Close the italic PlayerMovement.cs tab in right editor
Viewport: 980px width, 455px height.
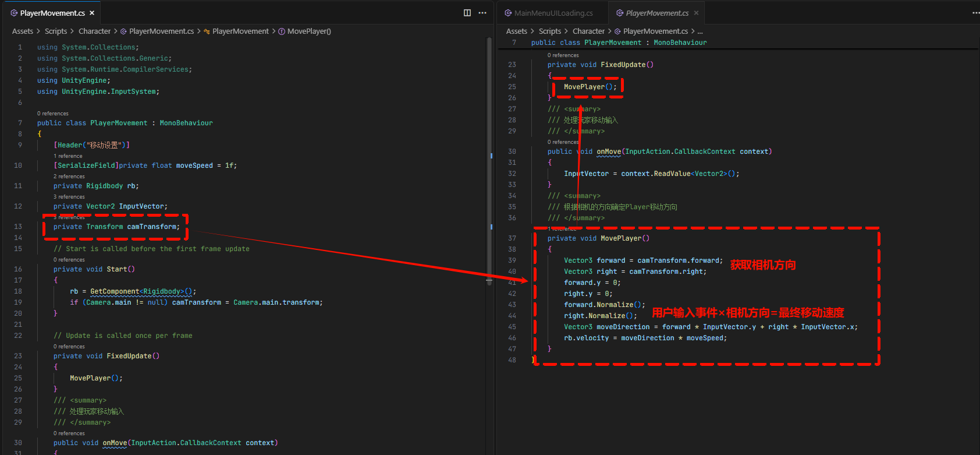697,13
